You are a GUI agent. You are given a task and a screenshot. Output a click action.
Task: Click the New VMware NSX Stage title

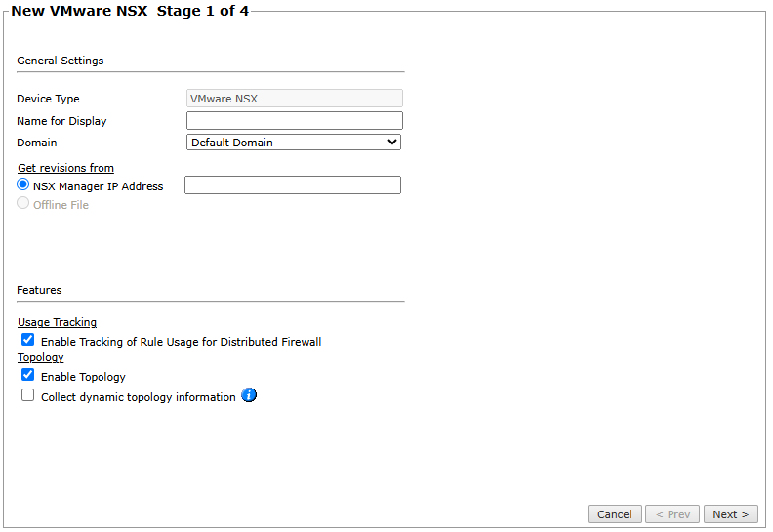(130, 11)
